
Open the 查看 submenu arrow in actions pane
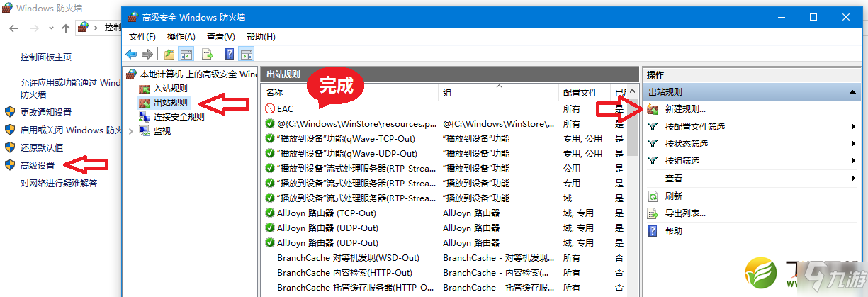tap(853, 179)
